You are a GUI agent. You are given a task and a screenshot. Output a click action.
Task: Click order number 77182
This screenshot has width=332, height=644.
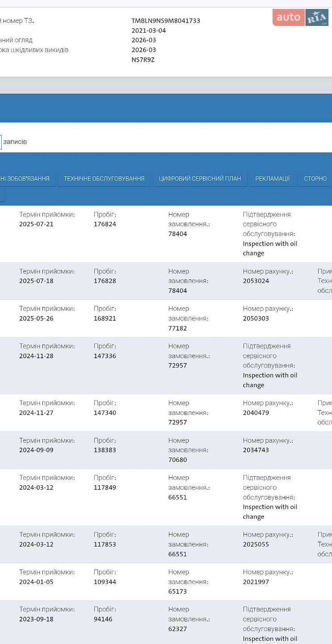point(178,328)
